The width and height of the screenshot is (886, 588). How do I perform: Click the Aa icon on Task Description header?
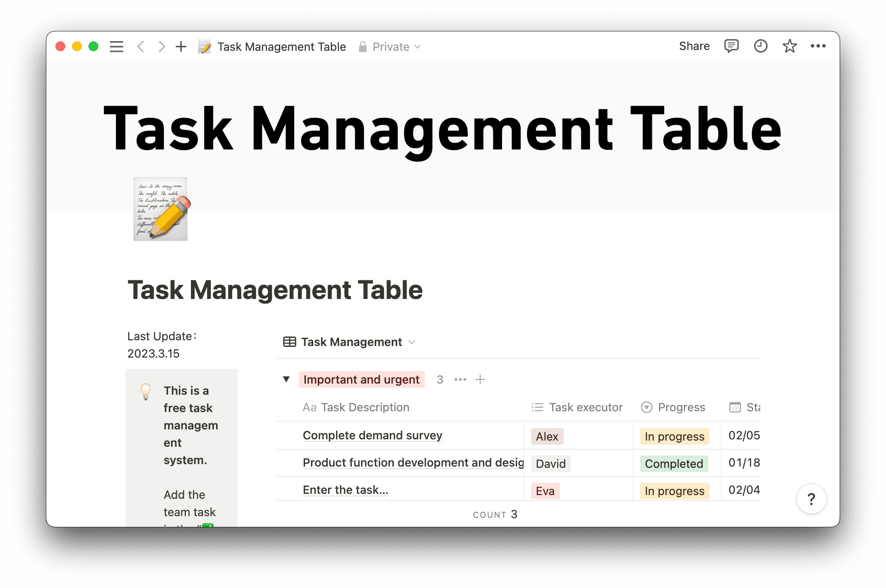pos(309,407)
